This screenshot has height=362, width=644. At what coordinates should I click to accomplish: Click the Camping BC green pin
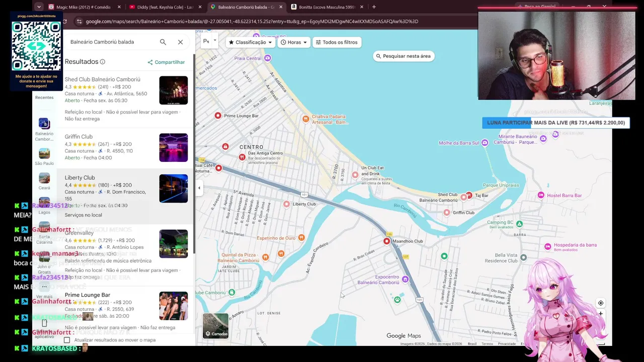pos(520,224)
